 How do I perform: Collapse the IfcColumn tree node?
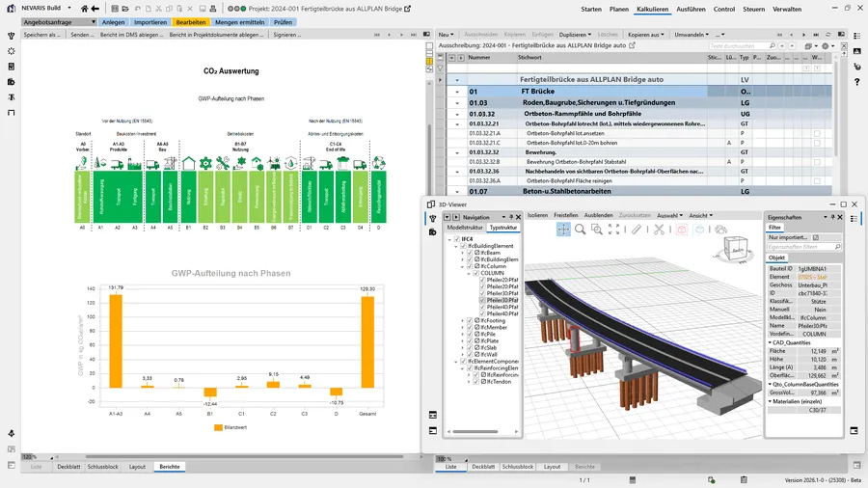pos(463,267)
